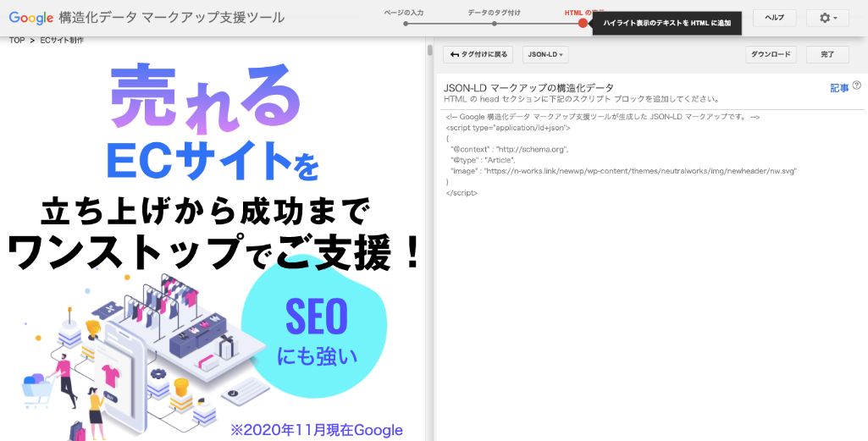Click the JSON-LD マークアップの構造化データ heading
The image size is (868, 441).
(528, 88)
